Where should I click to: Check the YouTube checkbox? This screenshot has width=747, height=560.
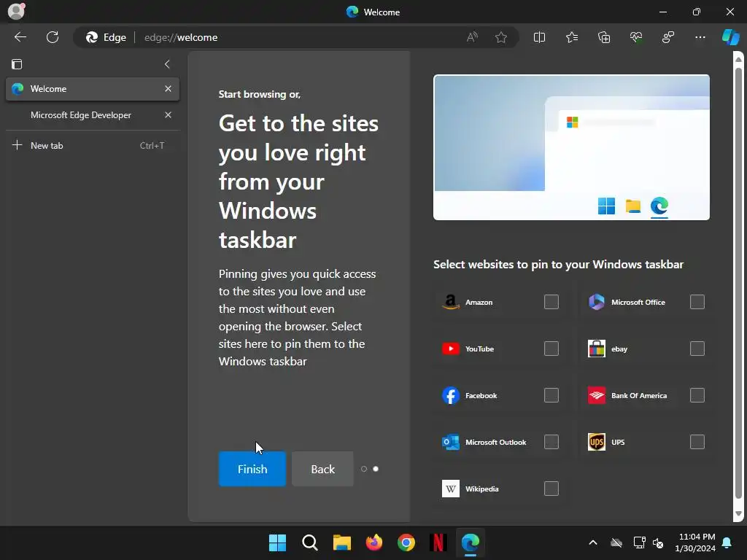(x=551, y=349)
